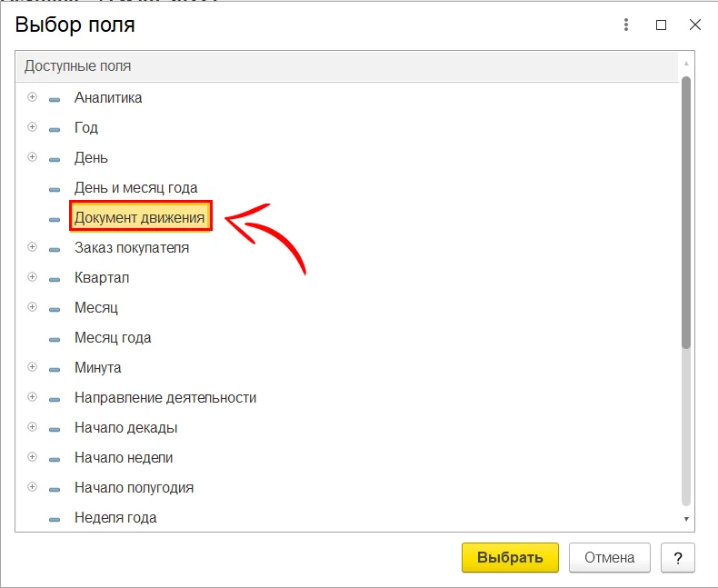Screen dimensions: 718x588
Task: Maximize the Выбор поля dialog window
Action: pyautogui.click(x=661, y=25)
